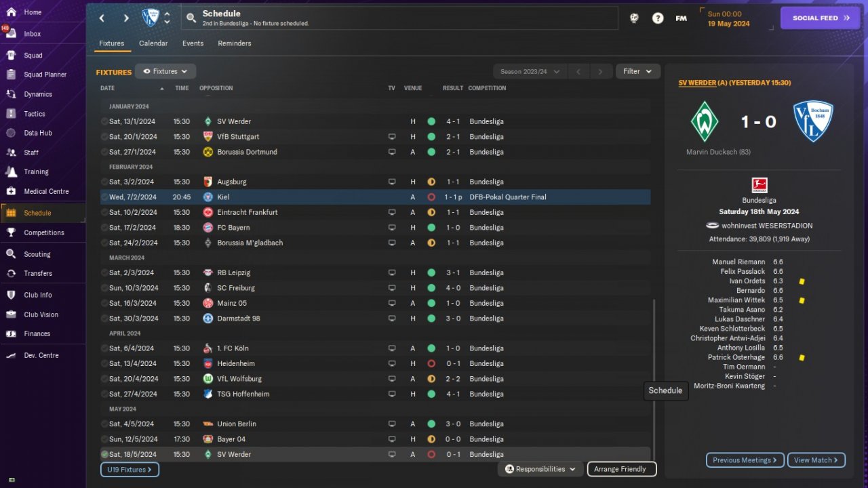Go to the next season with the right arrow
This screenshot has height=488, width=868.
coord(600,71)
